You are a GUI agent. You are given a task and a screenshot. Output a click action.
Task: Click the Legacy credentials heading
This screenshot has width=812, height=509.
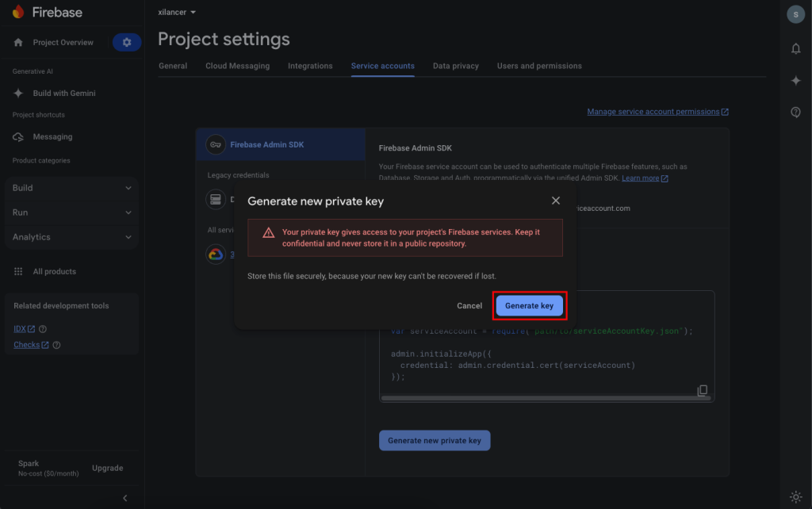238,175
